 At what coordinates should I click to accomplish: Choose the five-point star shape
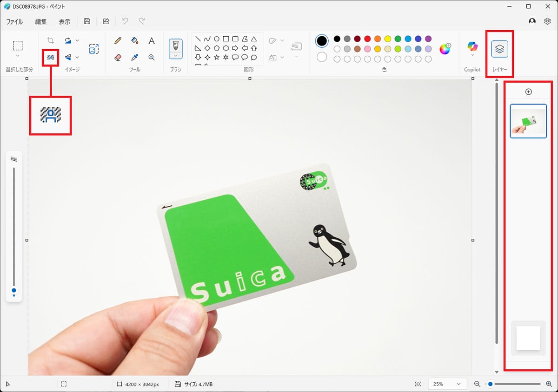click(217, 58)
